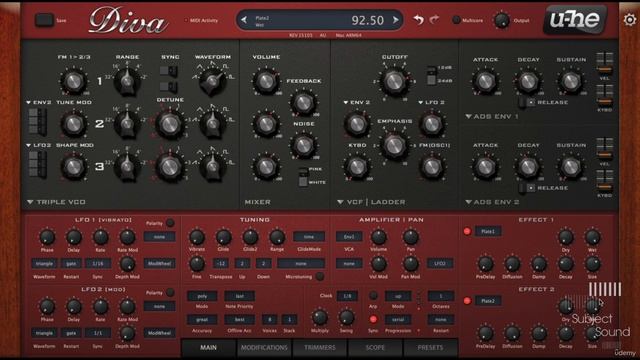Toggle ADS ENV 1 Release switch
Viewport: 640px width, 360px height.
click(x=526, y=102)
